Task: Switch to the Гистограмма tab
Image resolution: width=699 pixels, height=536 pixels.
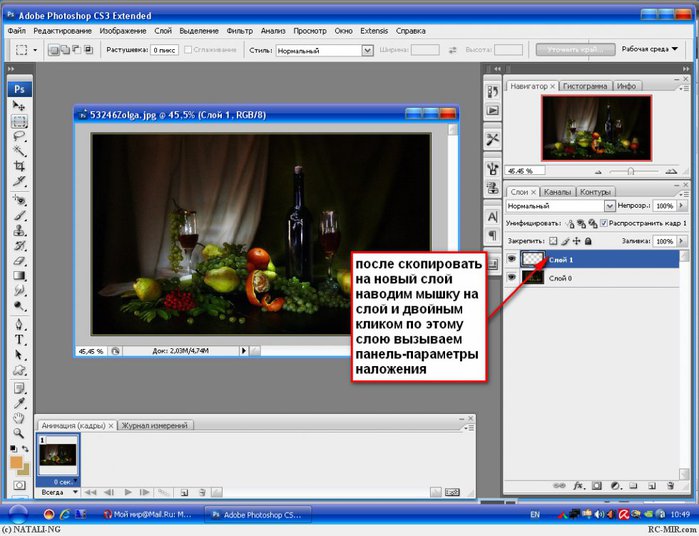Action: pyautogui.click(x=585, y=86)
